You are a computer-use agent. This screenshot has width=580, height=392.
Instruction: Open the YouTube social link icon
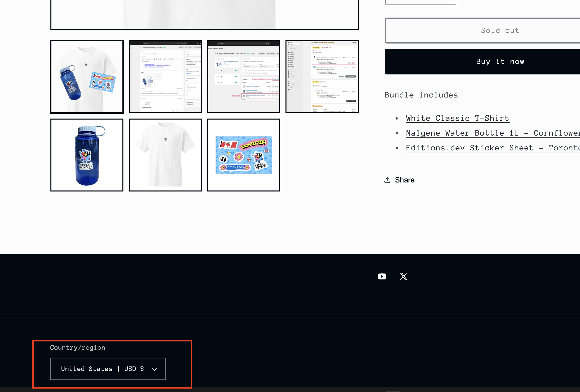[x=382, y=276]
